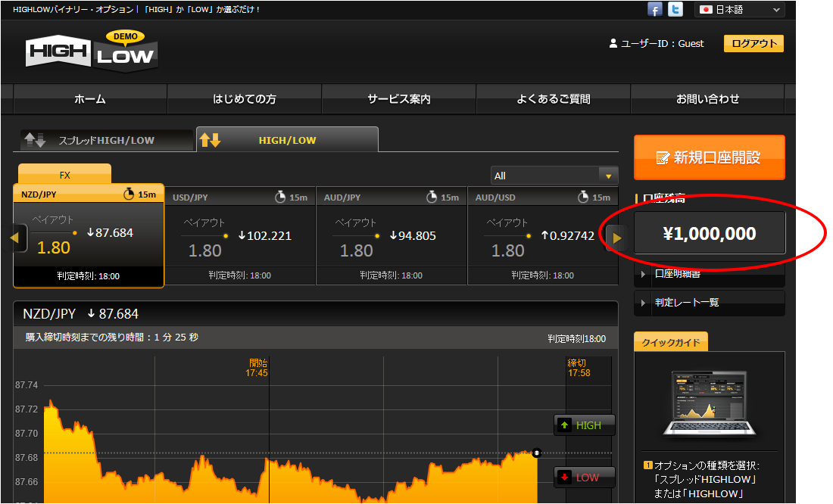Open the よくあるご質問 menu

tap(553, 99)
